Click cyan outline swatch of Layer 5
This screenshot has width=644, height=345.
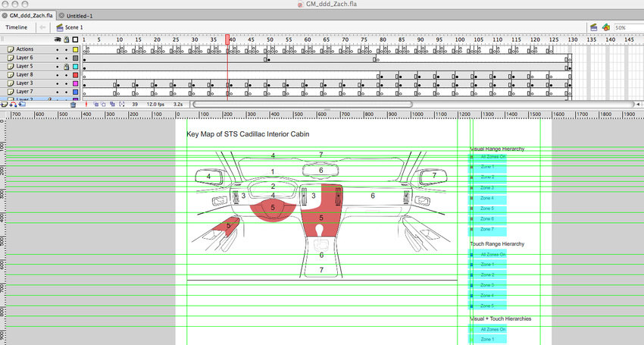click(76, 67)
